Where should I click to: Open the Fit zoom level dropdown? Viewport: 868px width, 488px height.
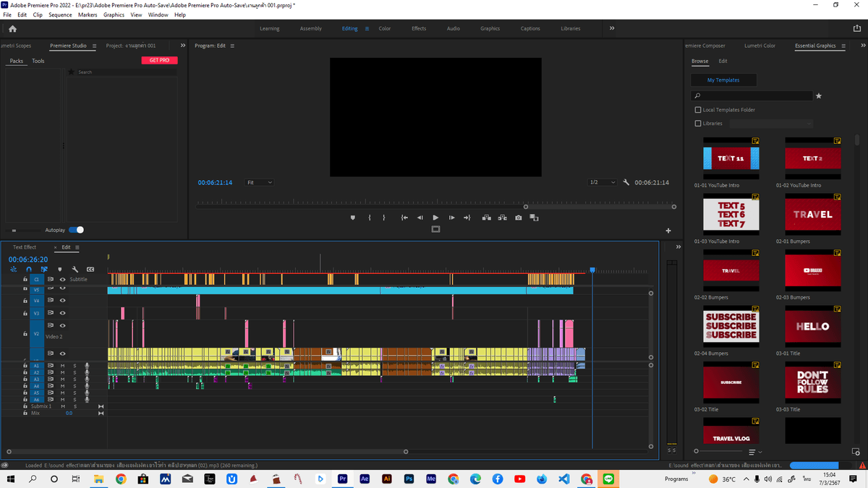(259, 183)
